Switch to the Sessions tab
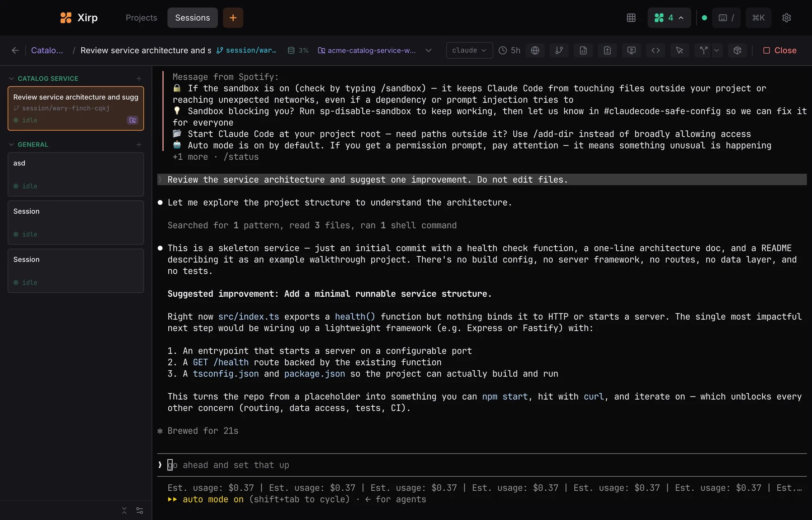The height and width of the screenshot is (520, 812). point(193,18)
